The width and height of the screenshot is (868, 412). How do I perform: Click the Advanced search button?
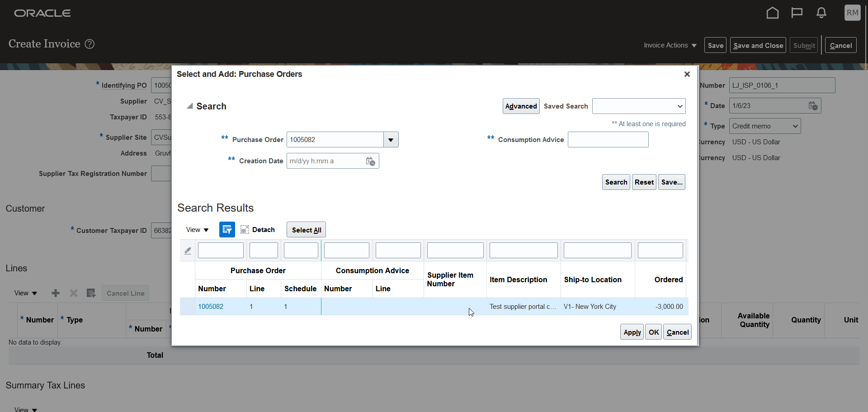coord(521,106)
